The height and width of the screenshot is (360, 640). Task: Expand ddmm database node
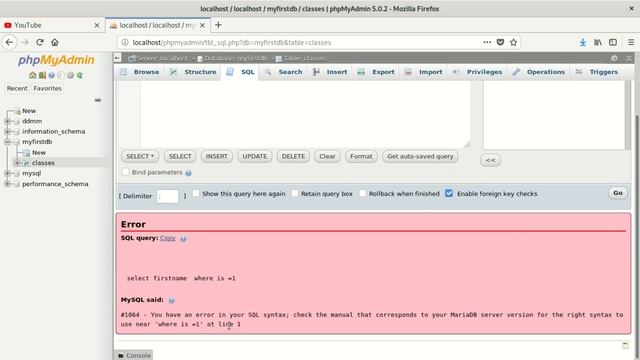point(7,121)
